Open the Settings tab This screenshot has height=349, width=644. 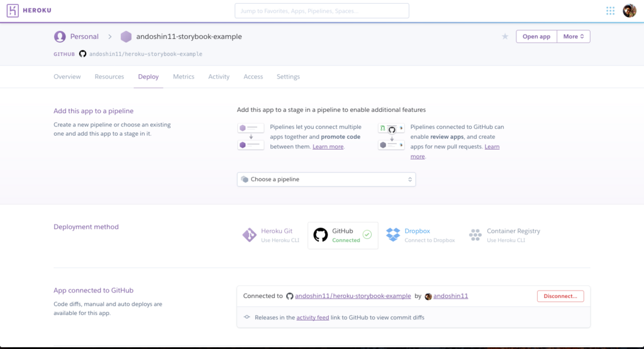[288, 77]
